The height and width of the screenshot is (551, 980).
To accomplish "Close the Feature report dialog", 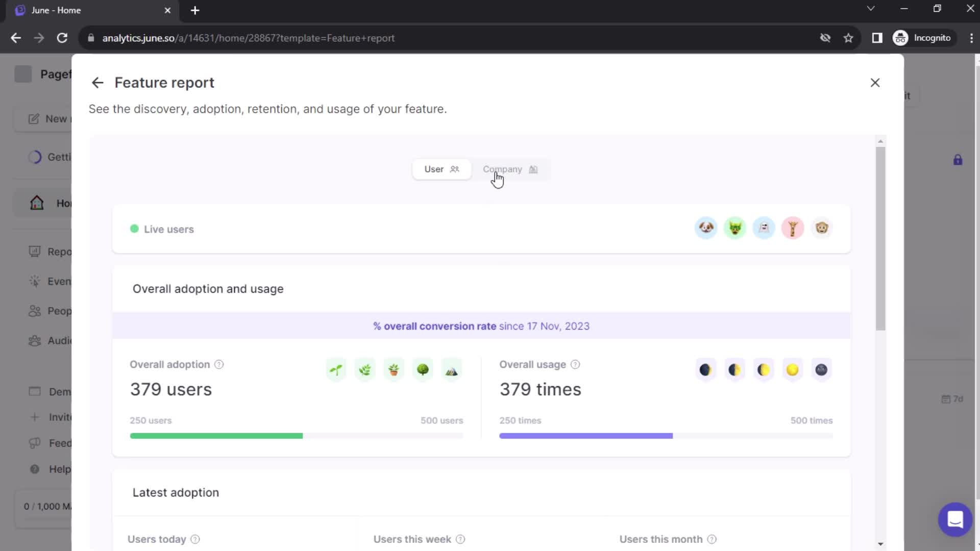I will coord(875,83).
